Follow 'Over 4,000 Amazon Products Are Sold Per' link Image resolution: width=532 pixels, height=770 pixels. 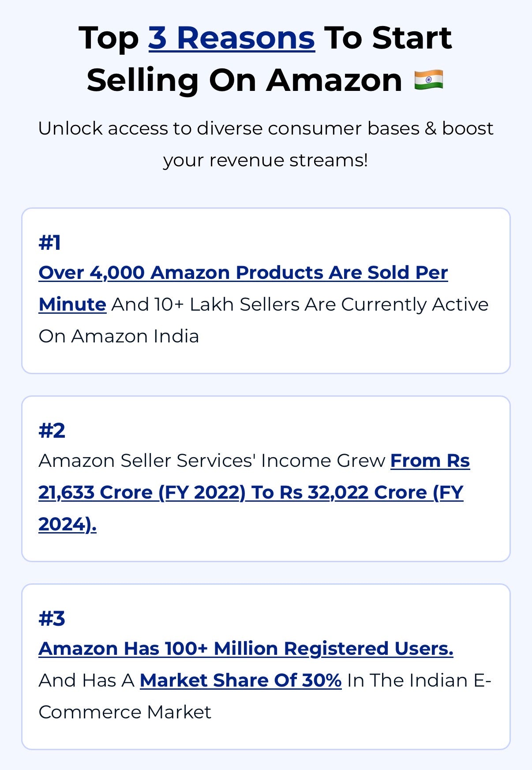point(243,273)
